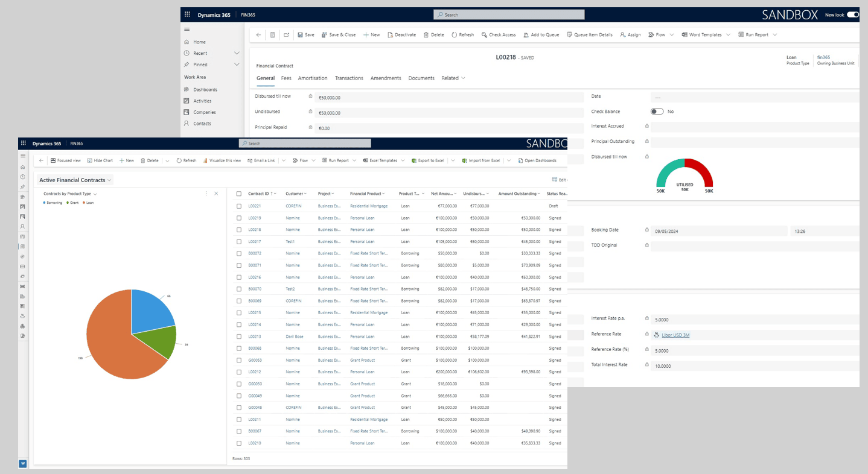Click Add to Queue toolbar command

pyautogui.click(x=541, y=35)
